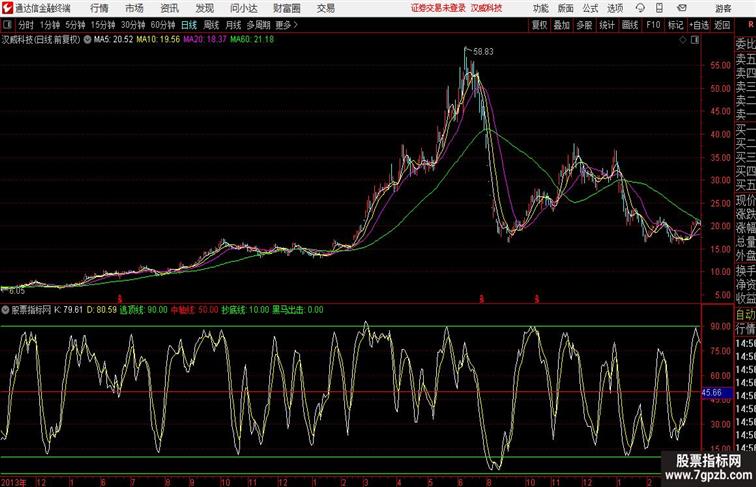756x487 pixels.
Task: Expand the 更多 periods list
Action: pyautogui.click(x=286, y=25)
